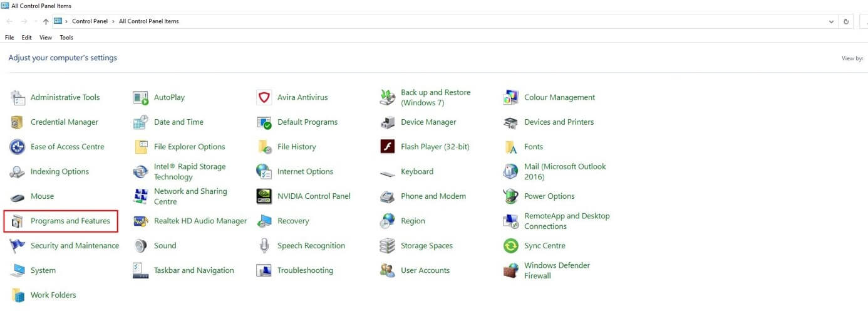Open the Recovery link

click(293, 221)
